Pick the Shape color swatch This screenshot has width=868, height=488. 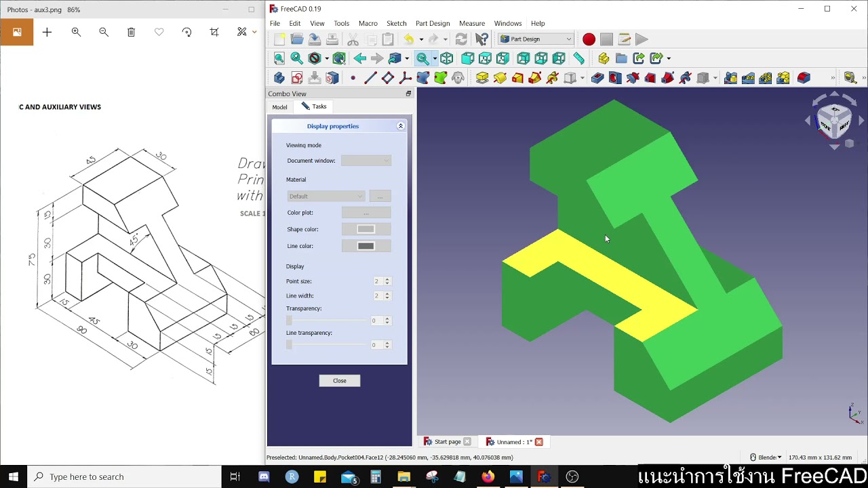pyautogui.click(x=366, y=229)
